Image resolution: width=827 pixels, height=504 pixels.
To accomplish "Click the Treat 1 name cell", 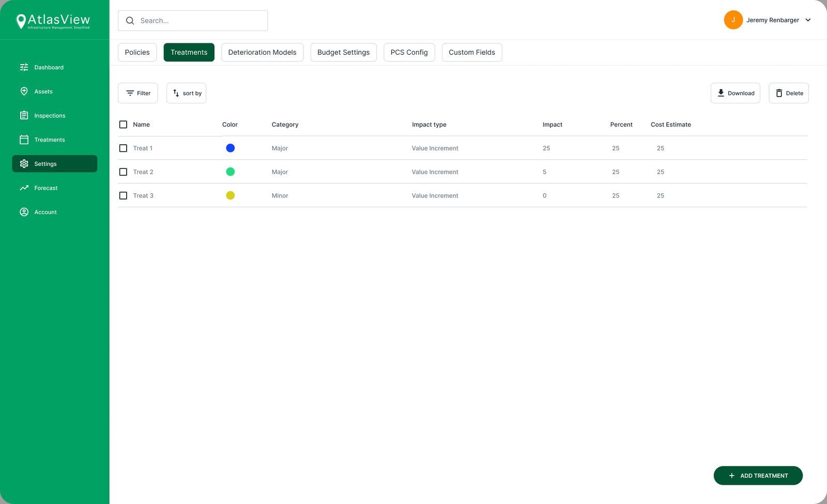I will coord(143,148).
